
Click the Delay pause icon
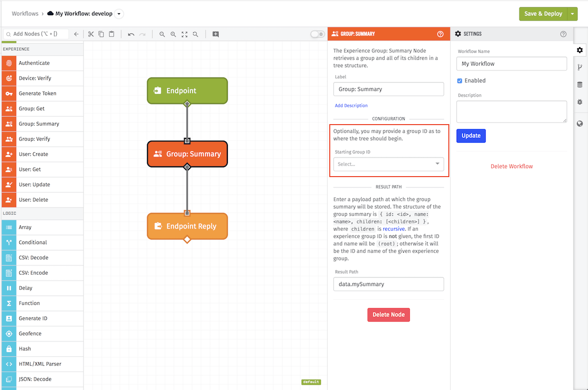(9, 288)
